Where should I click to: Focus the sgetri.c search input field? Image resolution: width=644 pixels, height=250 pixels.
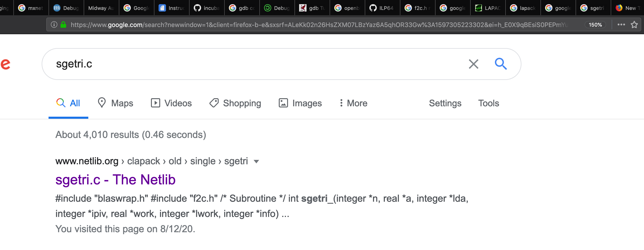[255, 64]
